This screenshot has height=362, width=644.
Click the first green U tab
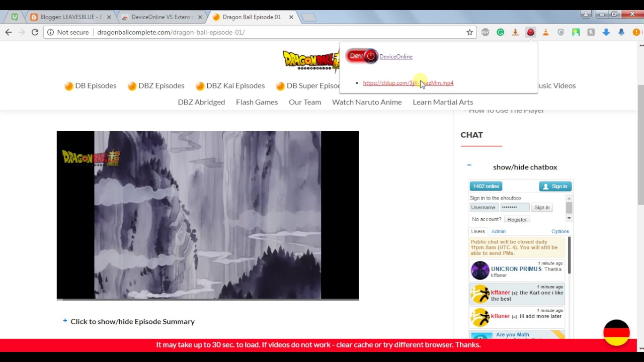pos(14,17)
